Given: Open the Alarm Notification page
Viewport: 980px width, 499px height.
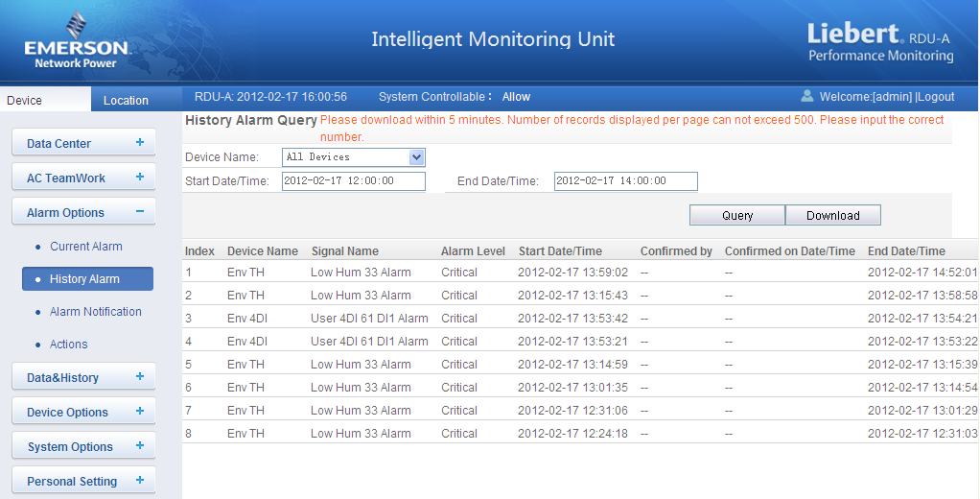Looking at the screenshot, I should (96, 312).
